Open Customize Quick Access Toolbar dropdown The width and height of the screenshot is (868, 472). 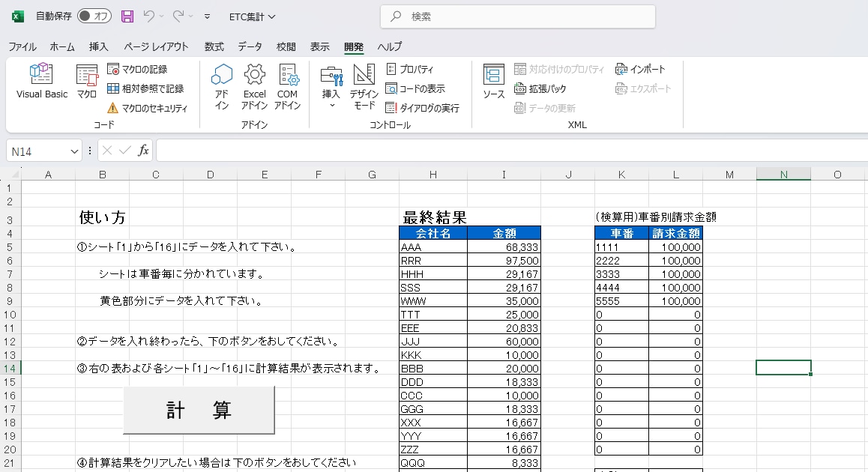(x=207, y=16)
